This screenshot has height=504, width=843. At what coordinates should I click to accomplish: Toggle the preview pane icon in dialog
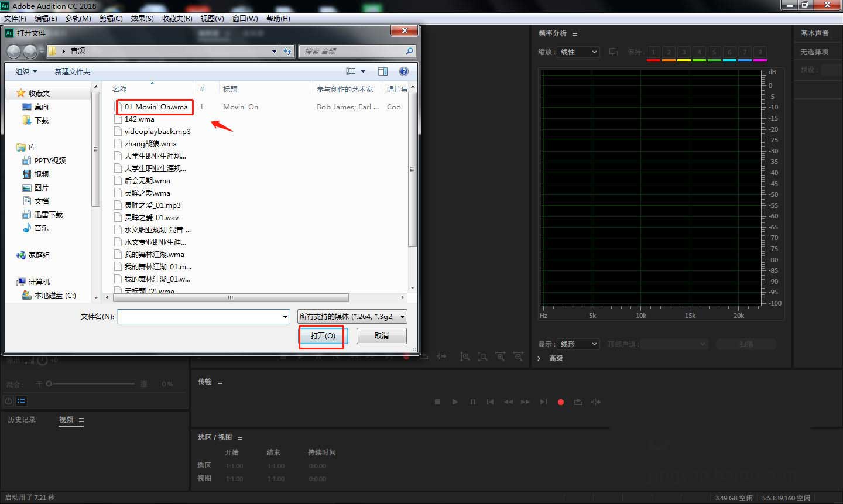click(383, 71)
